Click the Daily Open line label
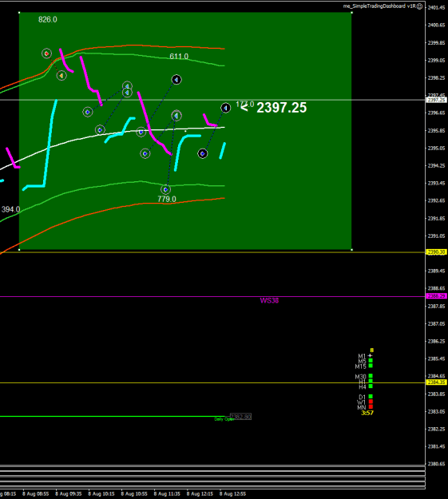Screen dimensions: 448x499 coord(224,419)
